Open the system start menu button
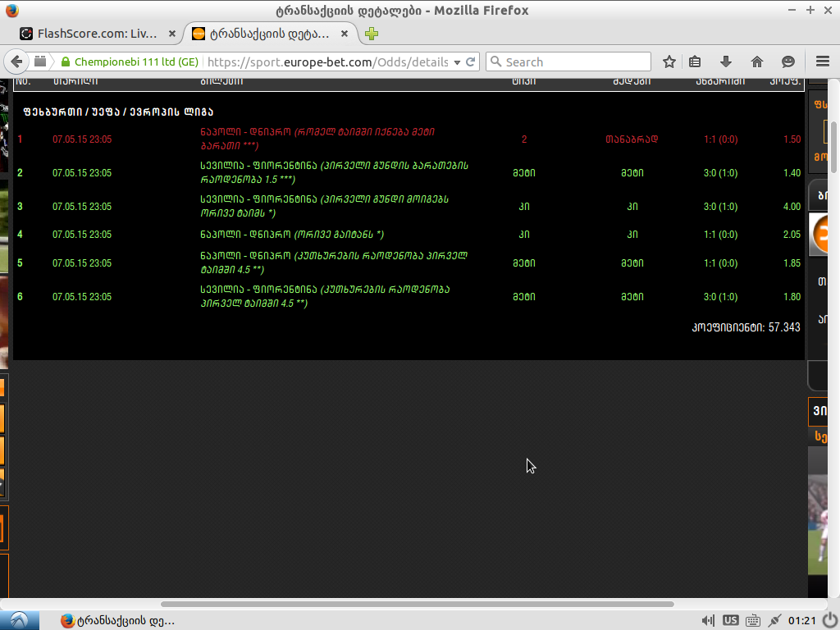840x630 pixels. click(20, 620)
